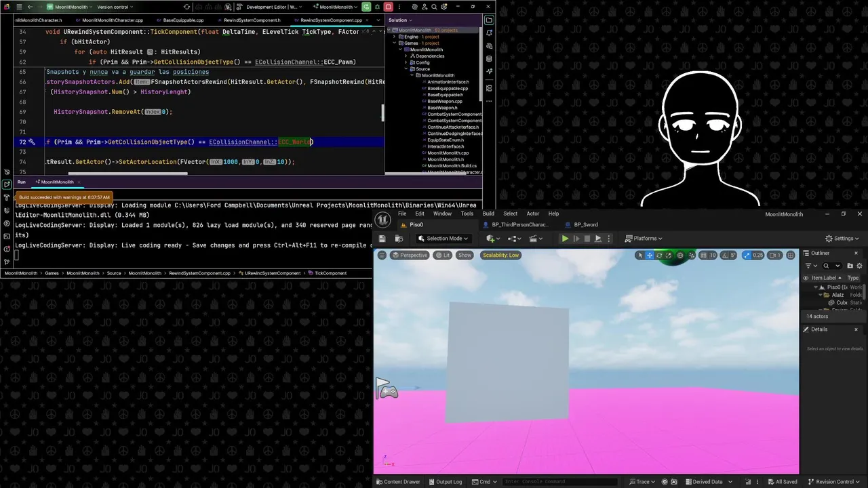Screen dimensions: 868x488
Task: Toggle surface snapping icon in viewport toolbar
Action: [692, 255]
